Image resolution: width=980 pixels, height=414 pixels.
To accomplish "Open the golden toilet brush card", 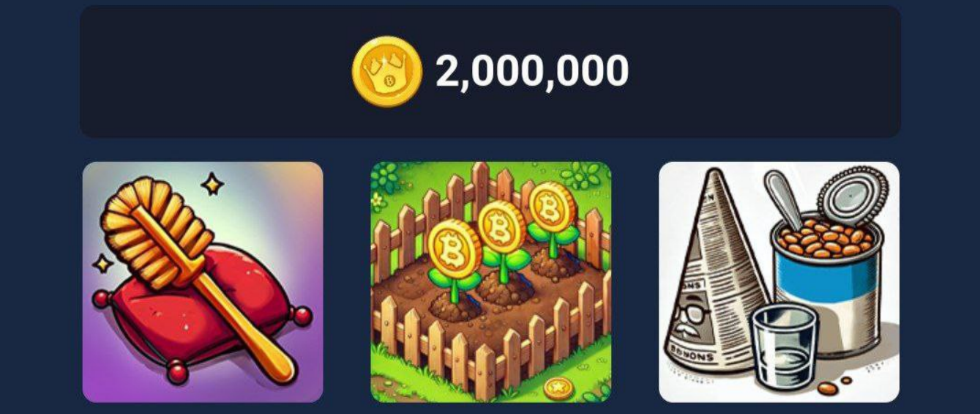I will (203, 282).
